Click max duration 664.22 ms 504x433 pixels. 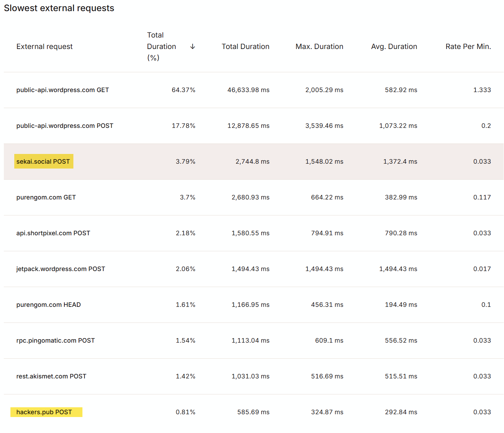point(327,197)
